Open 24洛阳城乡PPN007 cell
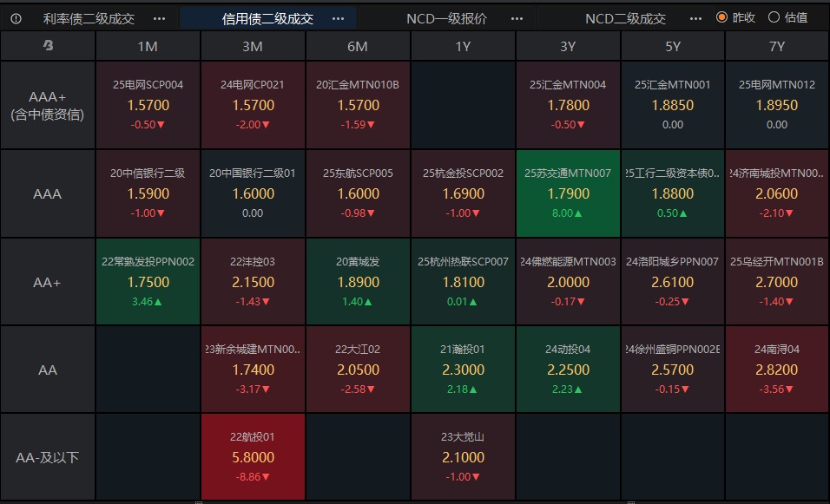This screenshot has height=504, width=830. [673, 282]
